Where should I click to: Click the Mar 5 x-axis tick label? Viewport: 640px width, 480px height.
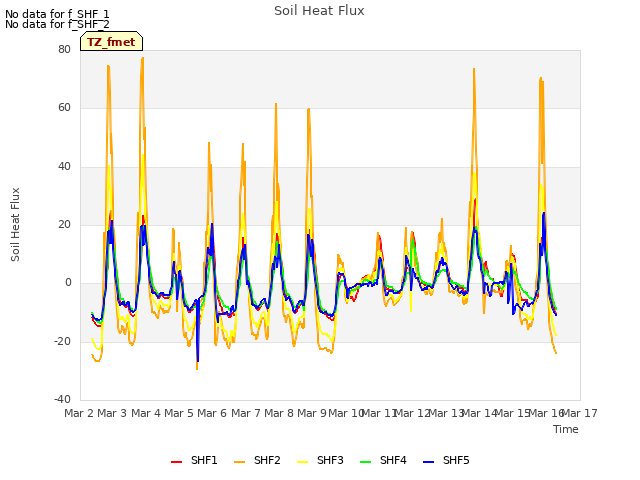click(x=179, y=413)
